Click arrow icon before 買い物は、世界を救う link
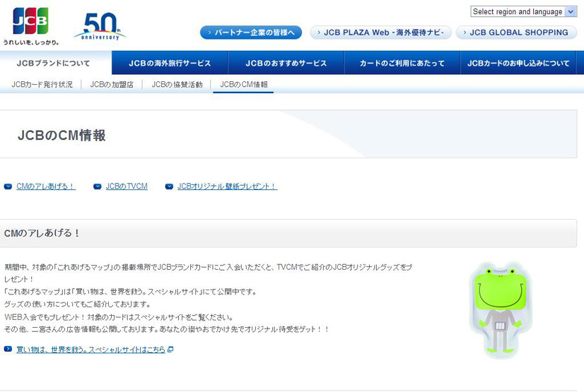Screen dimensions: 584x392 click(8, 349)
